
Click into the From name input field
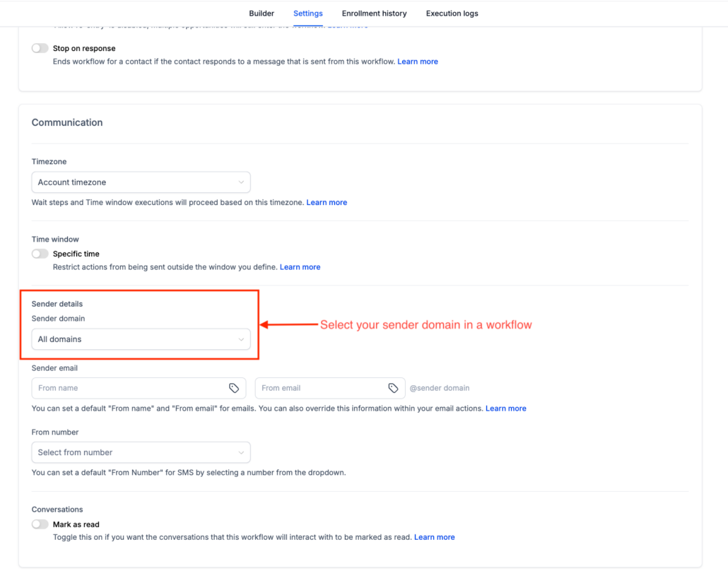click(130, 388)
